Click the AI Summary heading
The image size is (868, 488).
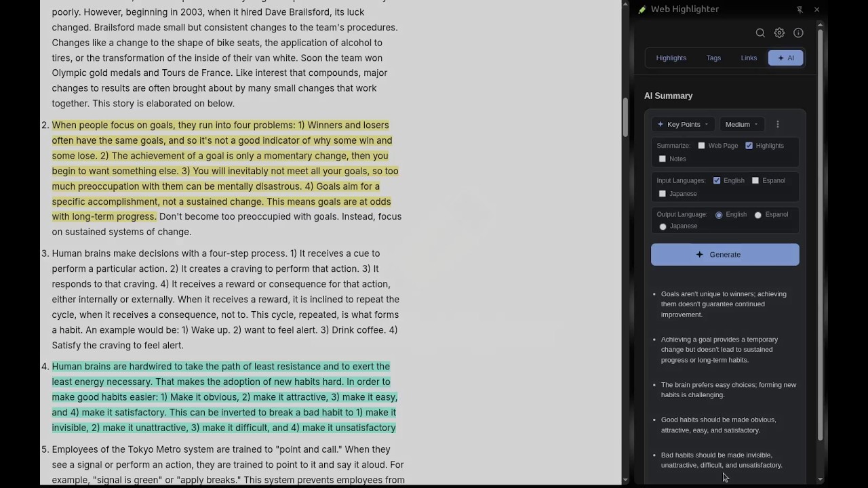[x=669, y=96]
